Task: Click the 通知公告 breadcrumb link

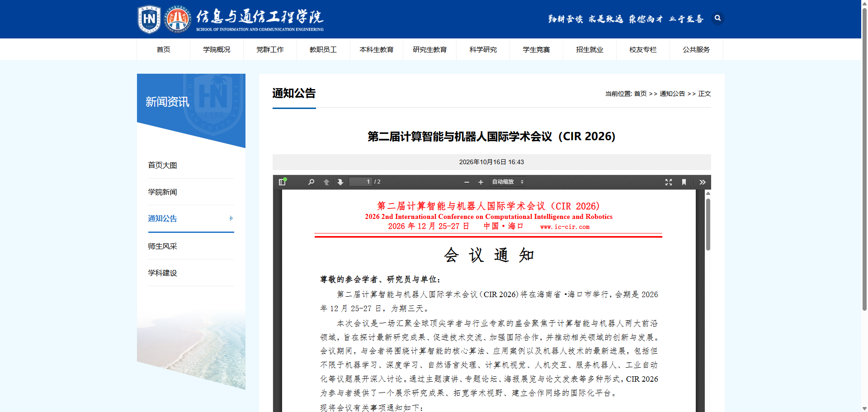Action: (672, 94)
